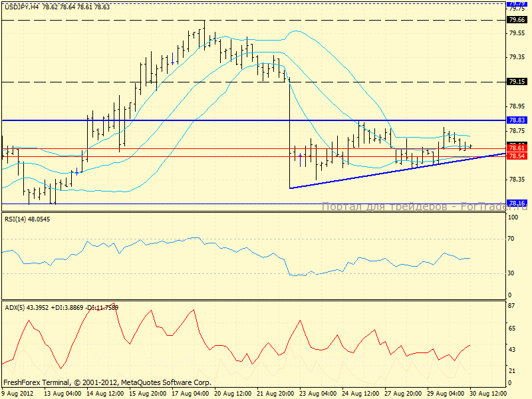This screenshot has height=399, width=532.
Task: Select the 9 Aug 2012 date label
Action: pyautogui.click(x=19, y=394)
